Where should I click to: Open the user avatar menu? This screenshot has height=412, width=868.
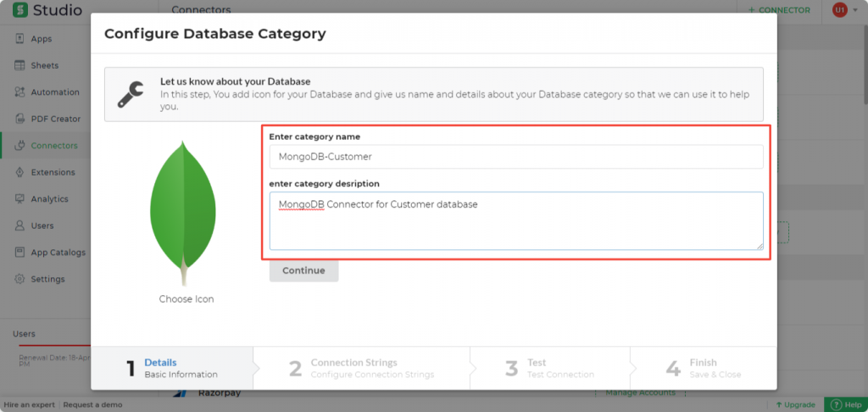839,10
